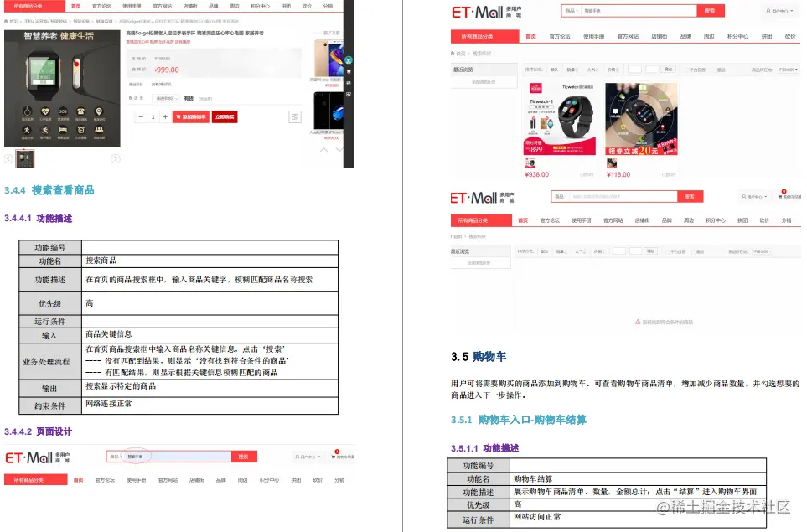
Task: Click the quantity field showing 1
Action: point(153,117)
